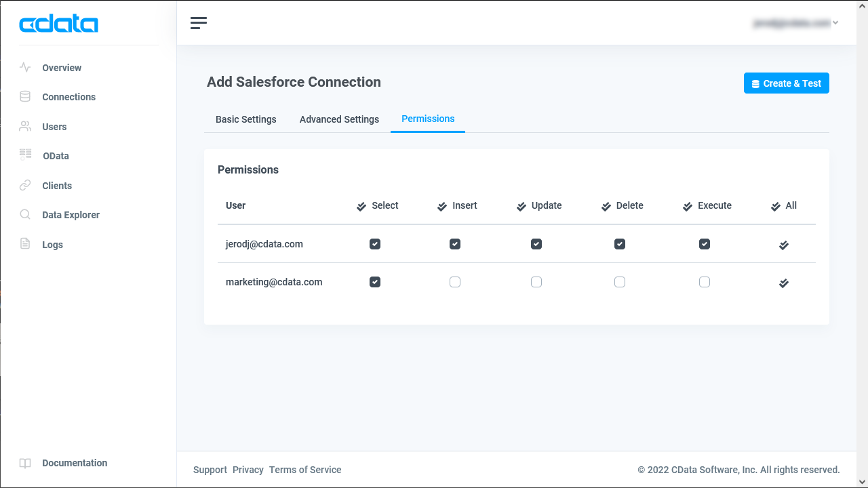Go to Data Explorer in the sidebar

(71, 215)
